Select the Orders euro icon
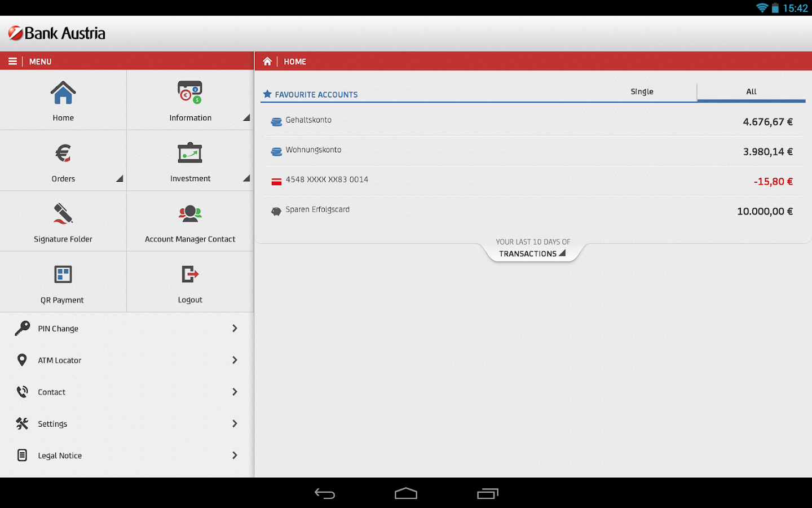812x508 pixels. [x=63, y=153]
